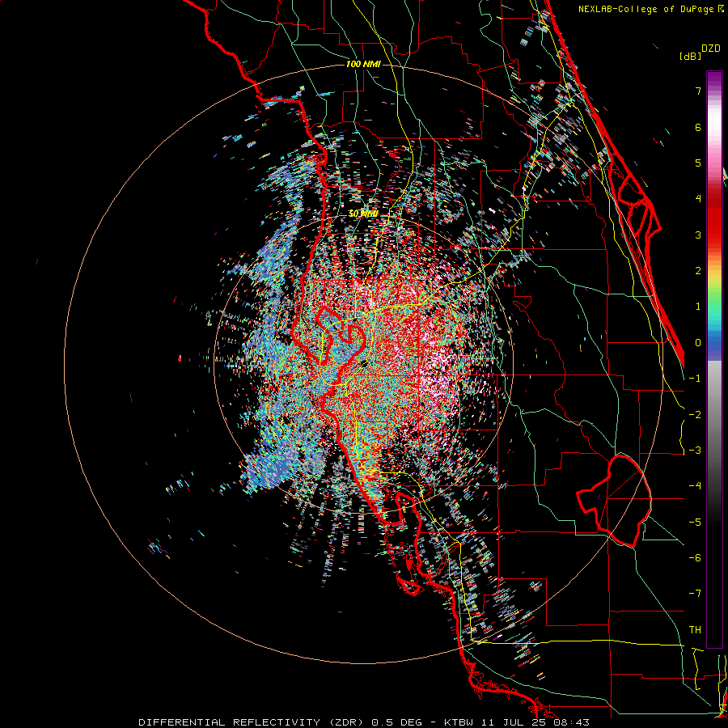Select the 4 dB tick label on scale
The image size is (728, 728).
pyautogui.click(x=698, y=199)
